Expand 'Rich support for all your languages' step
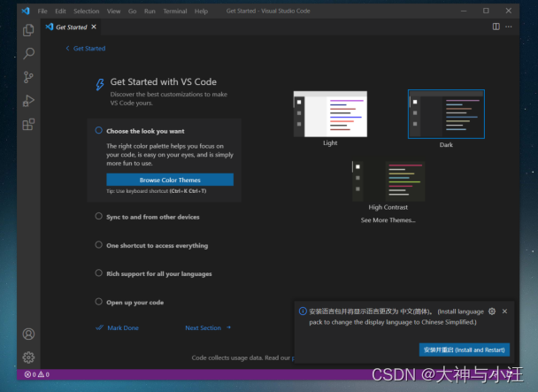Screen dimensions: 538x392 (159, 274)
